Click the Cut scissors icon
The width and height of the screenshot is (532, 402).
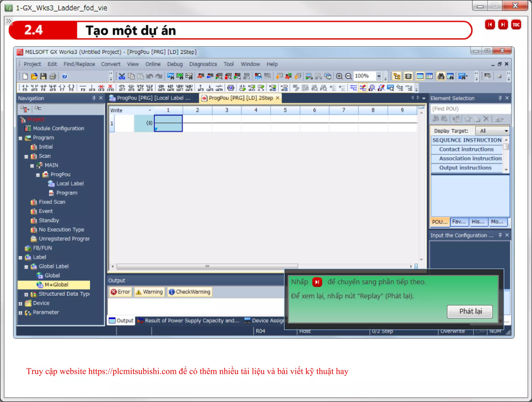point(122,76)
